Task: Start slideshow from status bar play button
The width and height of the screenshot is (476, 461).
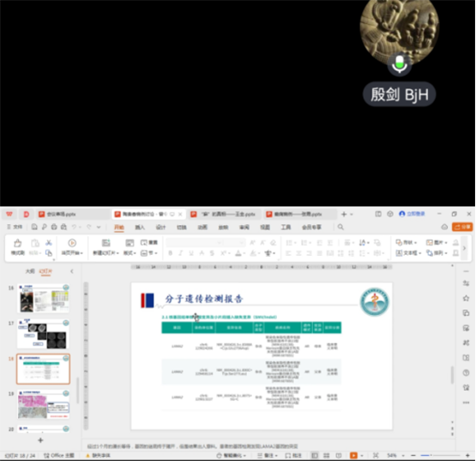Action: pos(353,455)
